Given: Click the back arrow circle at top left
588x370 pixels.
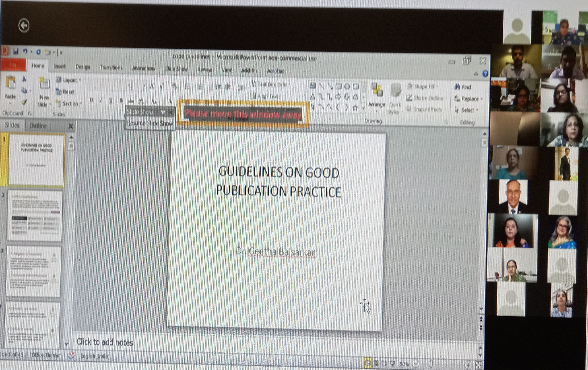Looking at the screenshot, I should tap(24, 25).
